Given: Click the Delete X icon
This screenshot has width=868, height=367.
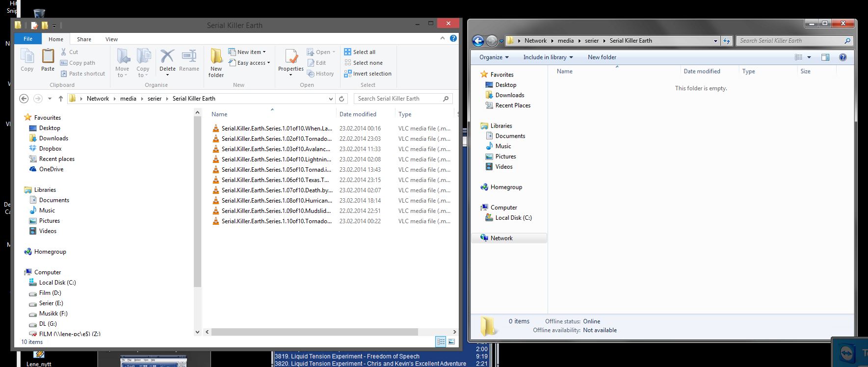Looking at the screenshot, I should [x=167, y=56].
